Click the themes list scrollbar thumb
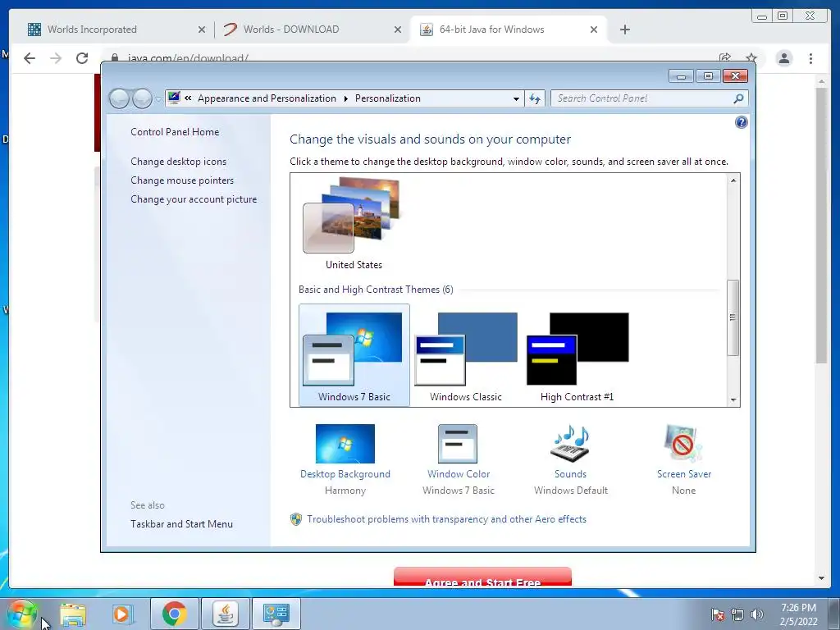Screen dimensions: 840x630 click(733, 317)
